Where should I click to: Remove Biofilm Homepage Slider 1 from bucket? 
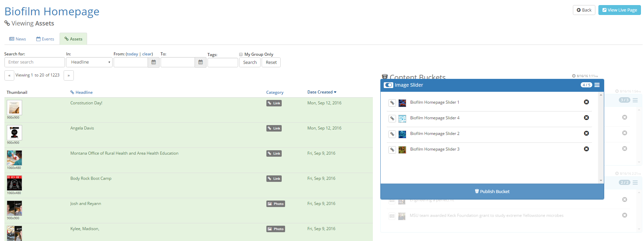586,102
